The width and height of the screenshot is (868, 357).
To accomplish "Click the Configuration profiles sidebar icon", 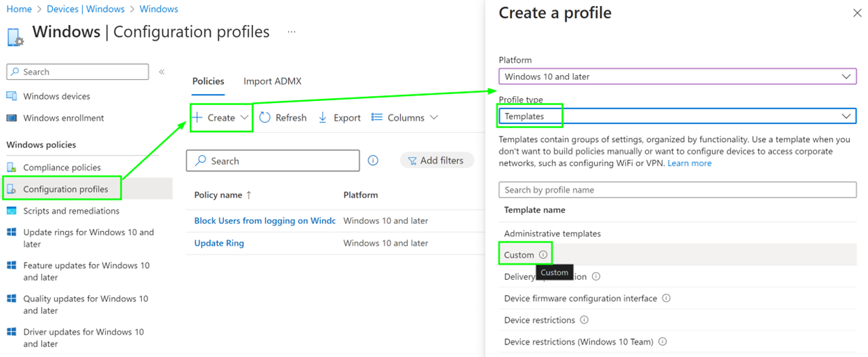I will point(12,189).
